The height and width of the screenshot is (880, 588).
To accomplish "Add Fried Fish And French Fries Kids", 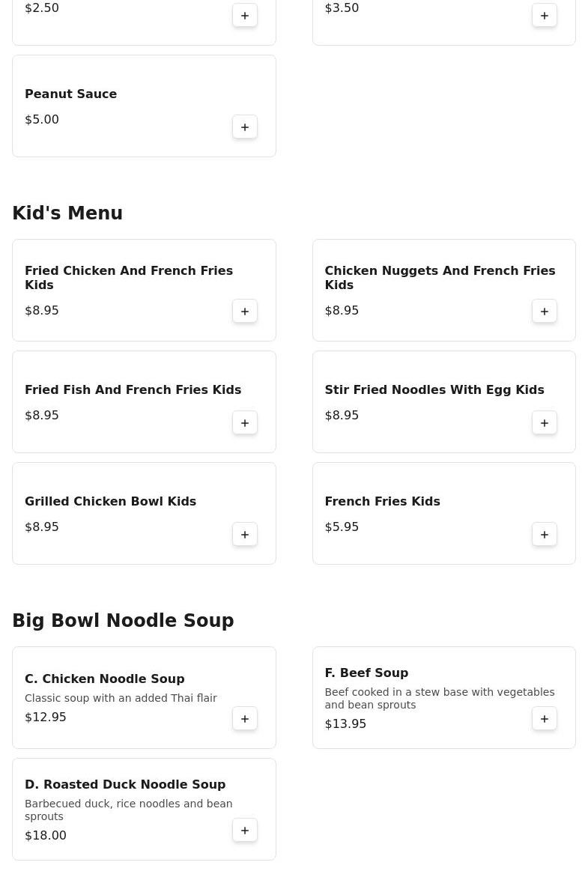I will pos(245,423).
